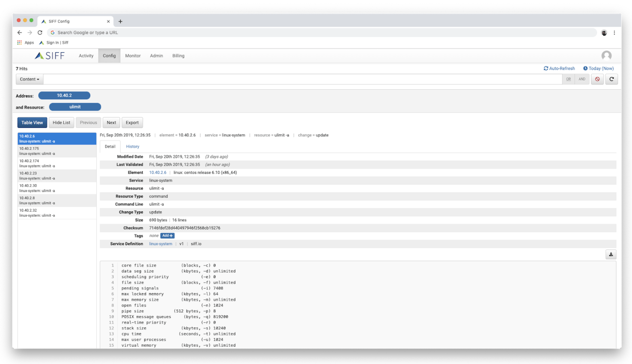Open the Activity menu
Image resolution: width=632 pixels, height=364 pixels.
point(86,56)
